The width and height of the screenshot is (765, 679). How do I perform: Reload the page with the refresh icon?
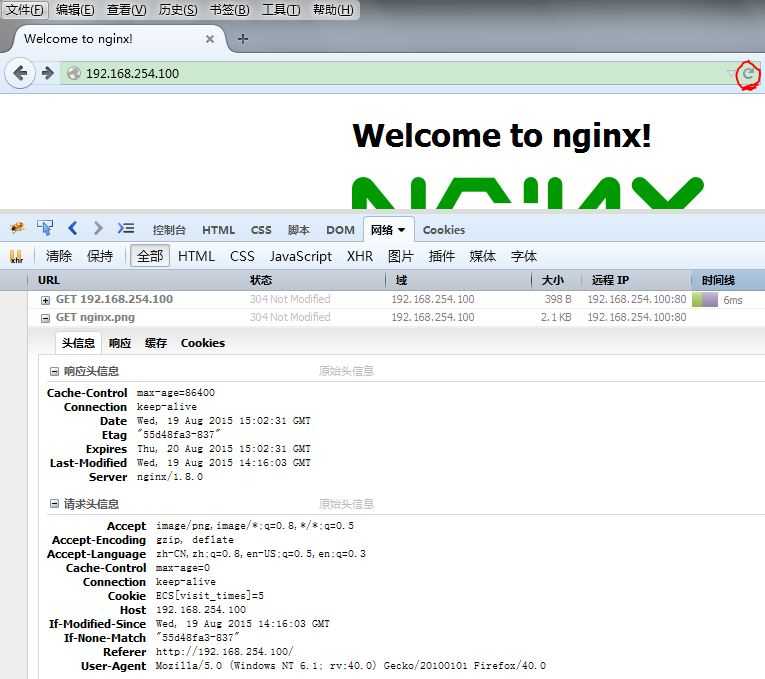click(747, 74)
